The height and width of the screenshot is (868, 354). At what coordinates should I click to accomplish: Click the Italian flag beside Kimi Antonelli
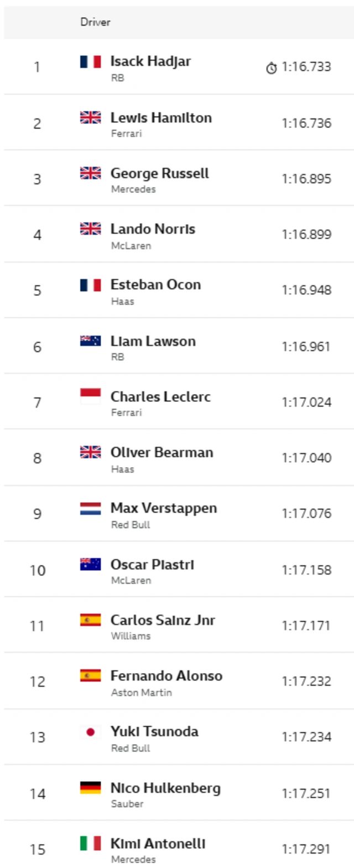click(90, 843)
